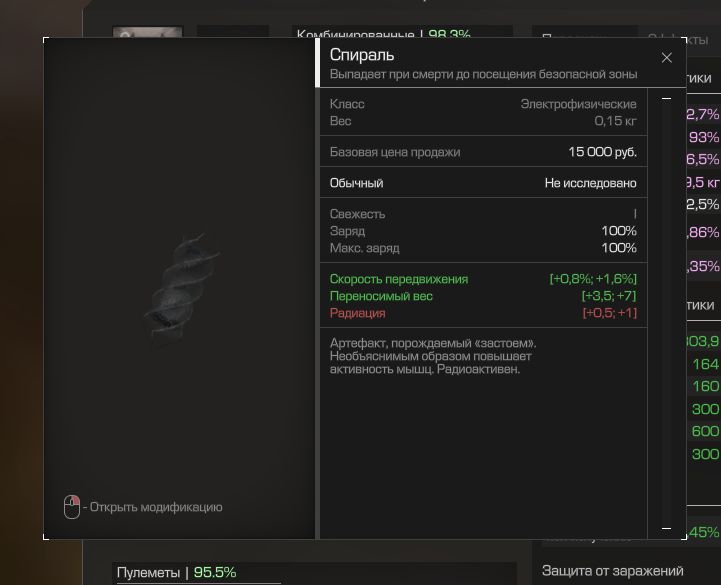Click the white scrollbar thumb between panels
Screen dimensions: 721x585
[x=317, y=63]
